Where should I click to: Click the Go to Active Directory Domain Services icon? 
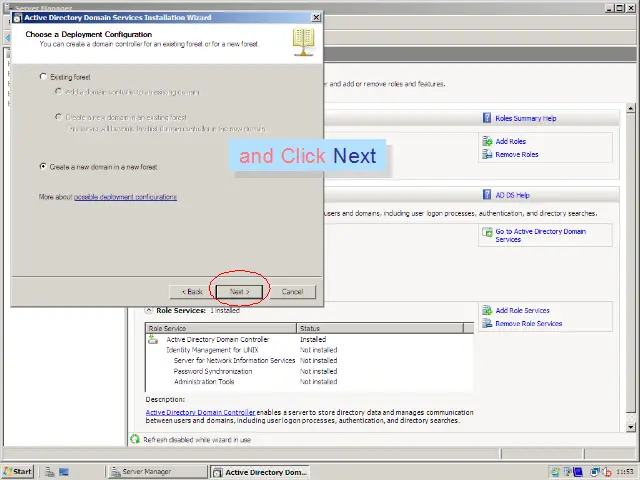(x=487, y=232)
